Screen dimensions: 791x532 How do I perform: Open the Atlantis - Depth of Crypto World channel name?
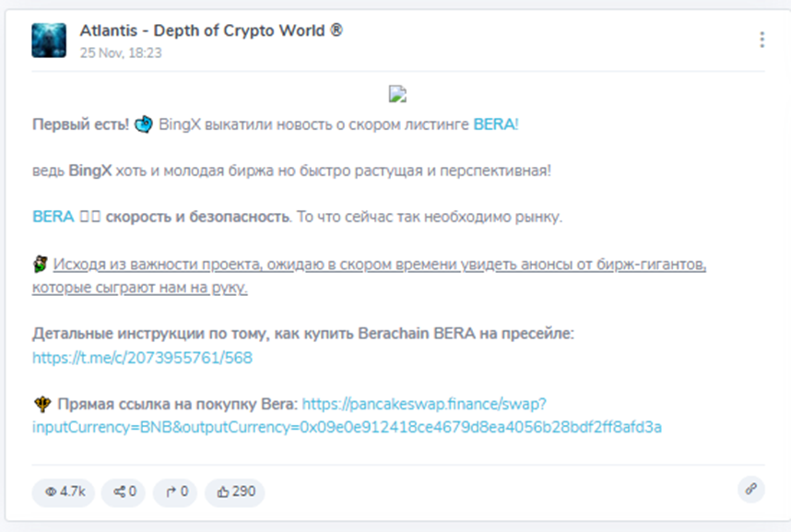pos(211,30)
